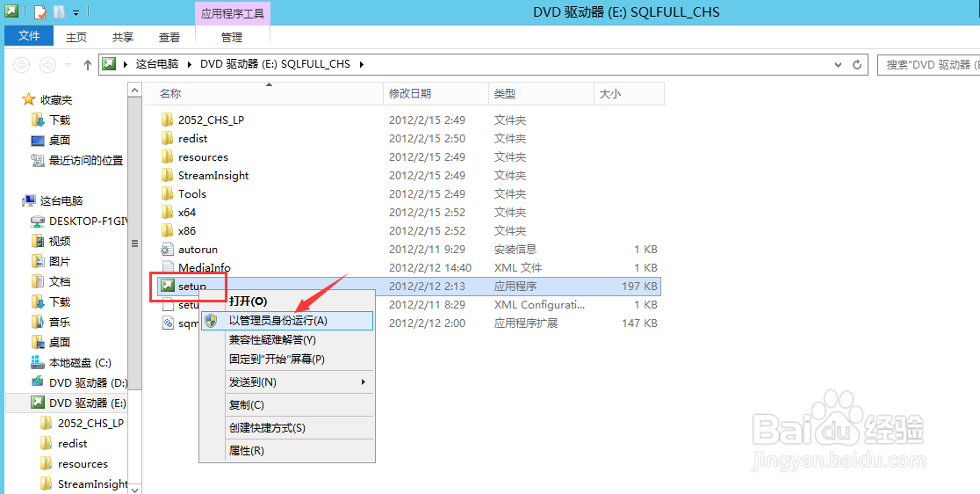
Task: Open 下载 under 收藏夹 in sidebar
Action: 60,120
